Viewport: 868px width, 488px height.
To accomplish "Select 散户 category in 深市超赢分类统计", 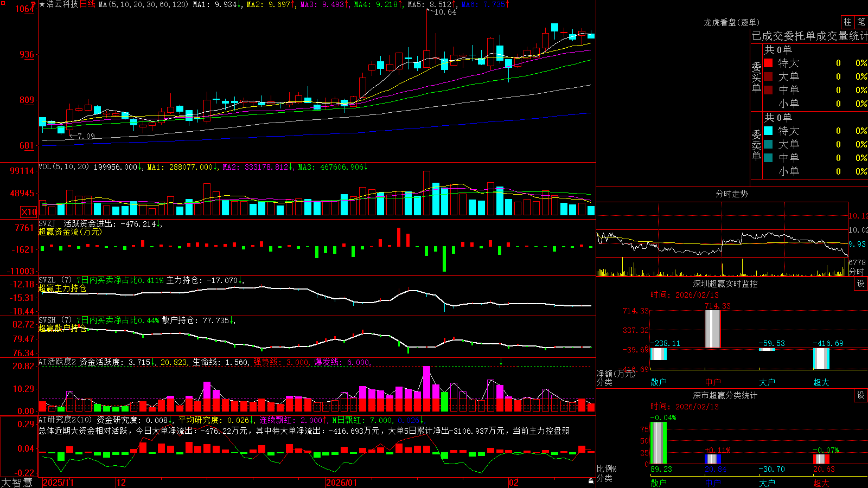I will tap(659, 483).
